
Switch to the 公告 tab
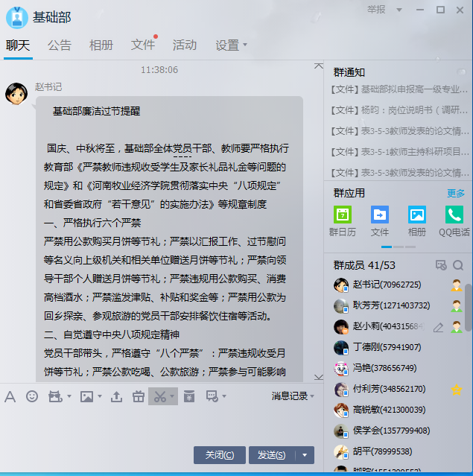(x=60, y=45)
